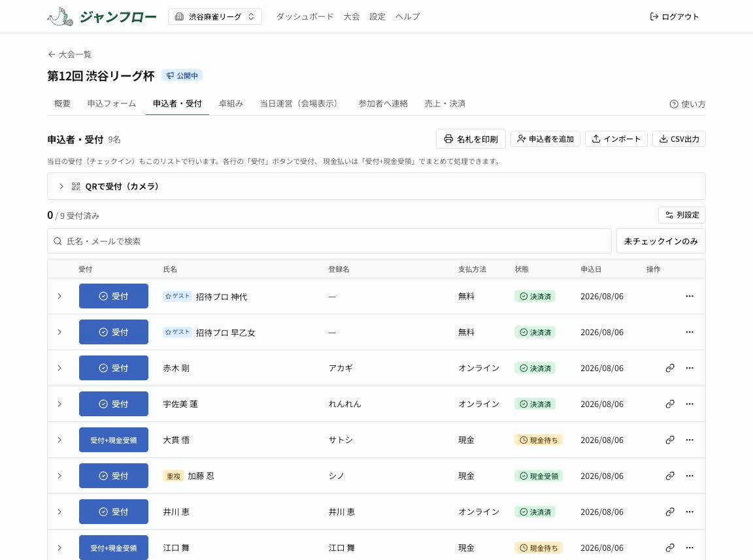Check in 井川 恵 with 受付
Screen dimensions: 753x560
[113, 512]
